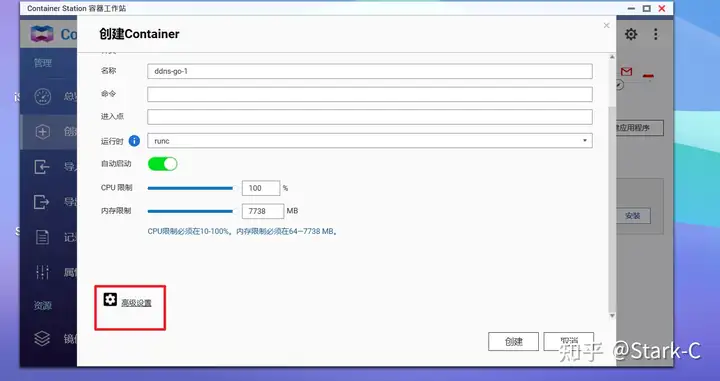Open the preferences sliders icon in sidebar
Viewport: 720px width, 381px height.
[x=42, y=272]
